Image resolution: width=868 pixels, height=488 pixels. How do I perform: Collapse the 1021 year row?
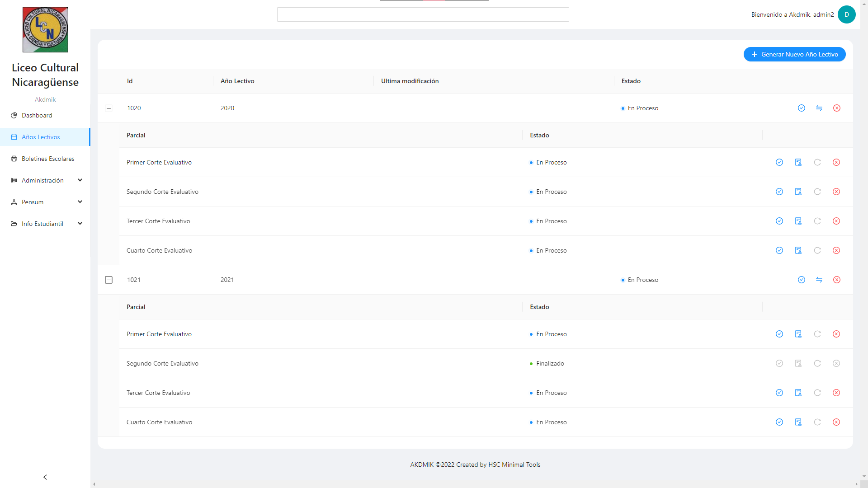(108, 280)
